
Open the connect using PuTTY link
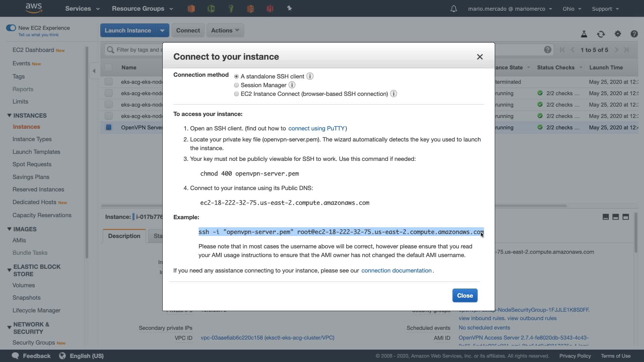pos(316,128)
